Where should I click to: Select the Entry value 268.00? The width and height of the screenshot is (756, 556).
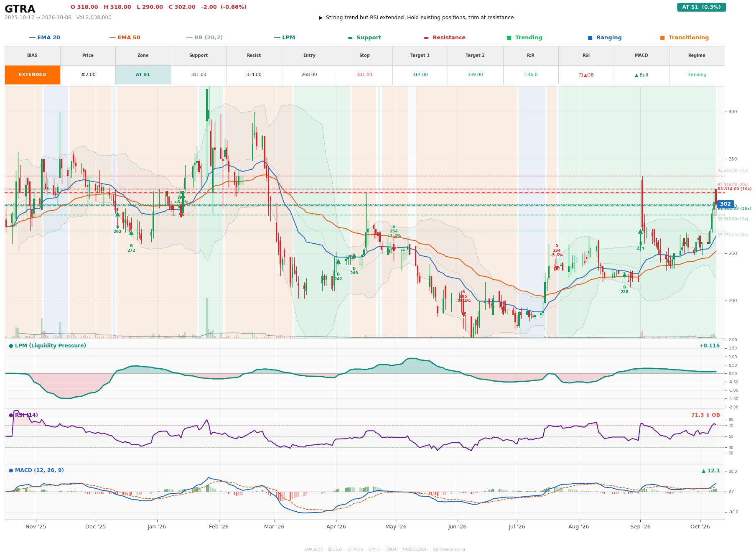pos(309,75)
